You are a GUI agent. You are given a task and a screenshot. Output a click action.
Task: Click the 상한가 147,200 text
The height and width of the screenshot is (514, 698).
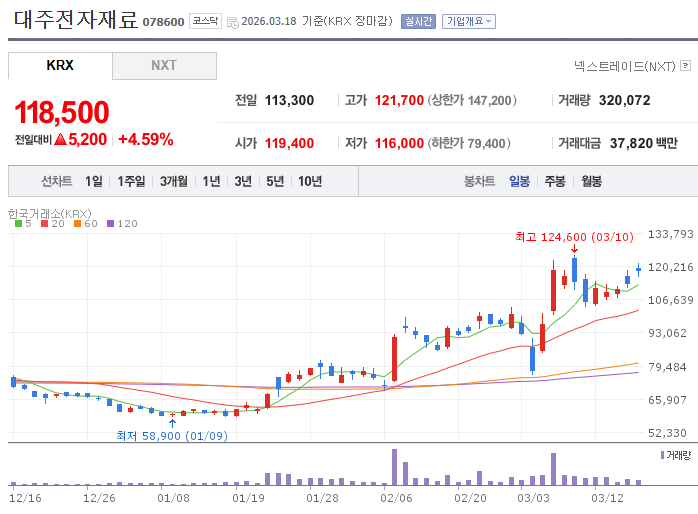click(x=472, y=101)
